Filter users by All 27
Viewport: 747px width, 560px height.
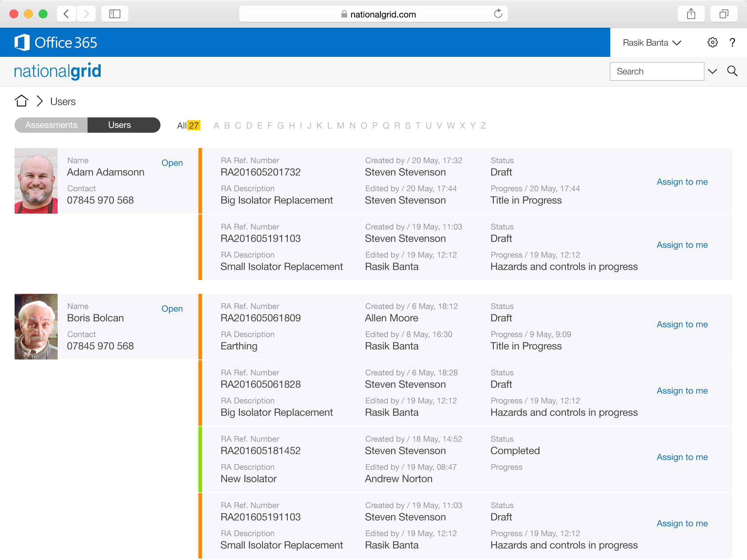click(x=188, y=125)
